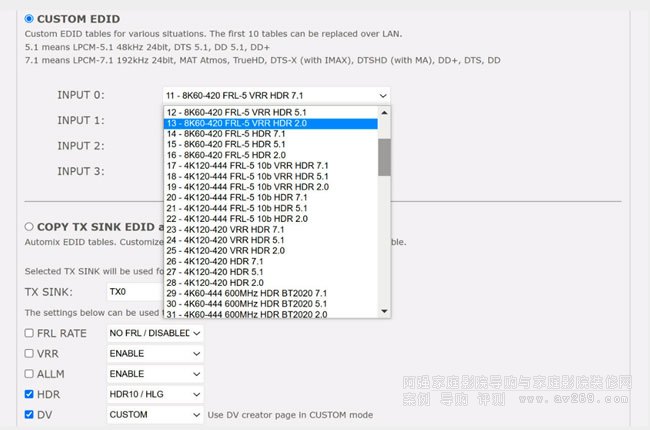650x430 pixels.
Task: Expand the HDR10 / HLG dropdown
Action: tap(155, 395)
